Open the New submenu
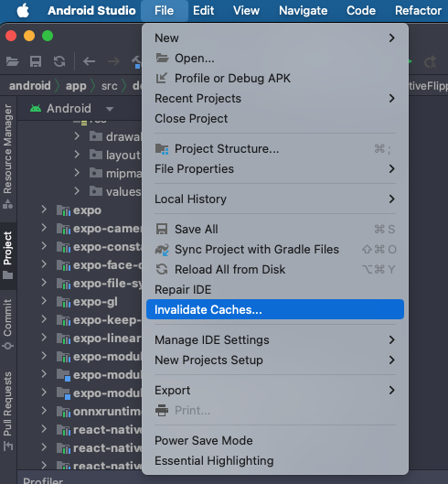This screenshot has height=484, width=448. [x=275, y=38]
